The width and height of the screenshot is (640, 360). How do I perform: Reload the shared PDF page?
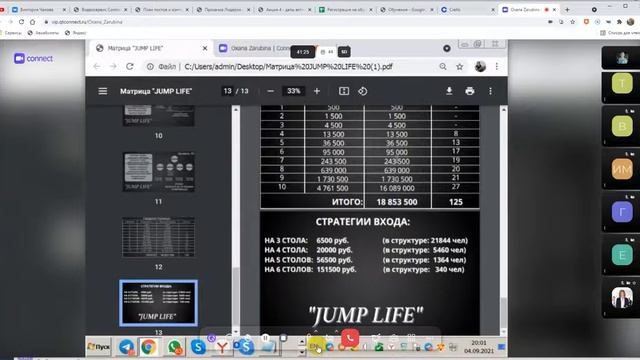(x=130, y=66)
